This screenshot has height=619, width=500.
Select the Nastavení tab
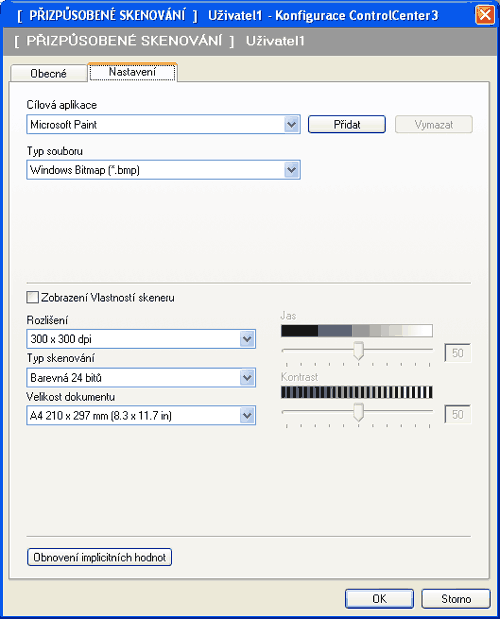pos(132,72)
